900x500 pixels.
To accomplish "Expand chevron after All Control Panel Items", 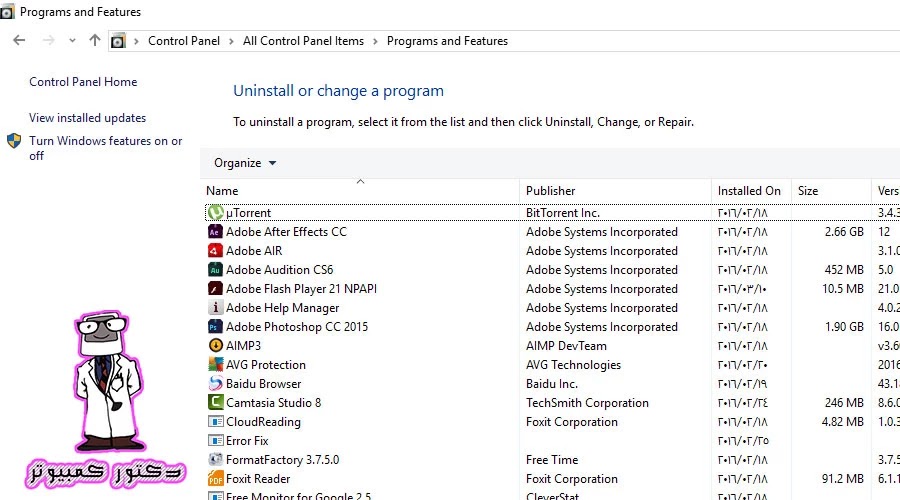I will tap(375, 41).
